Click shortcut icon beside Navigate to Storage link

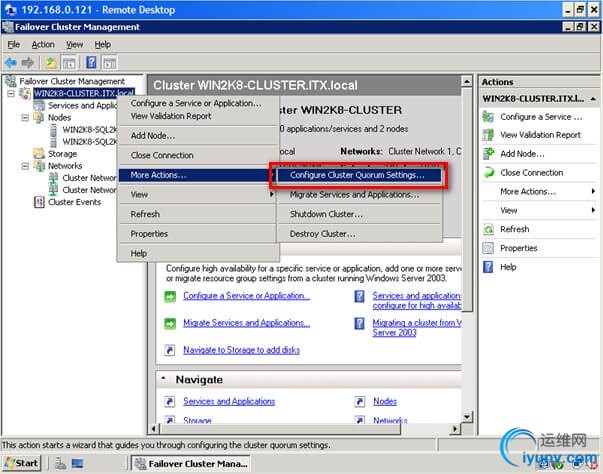[170, 350]
